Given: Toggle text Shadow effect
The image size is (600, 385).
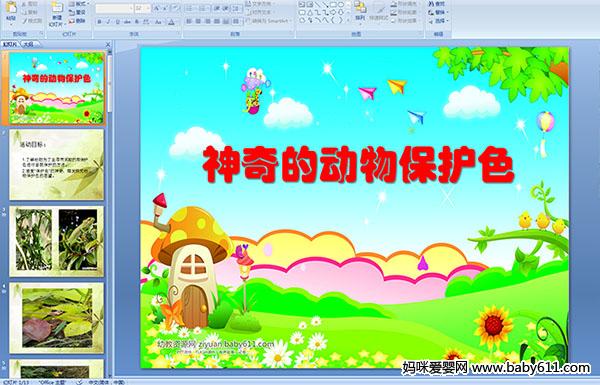Looking at the screenshot, I should point(137,22).
